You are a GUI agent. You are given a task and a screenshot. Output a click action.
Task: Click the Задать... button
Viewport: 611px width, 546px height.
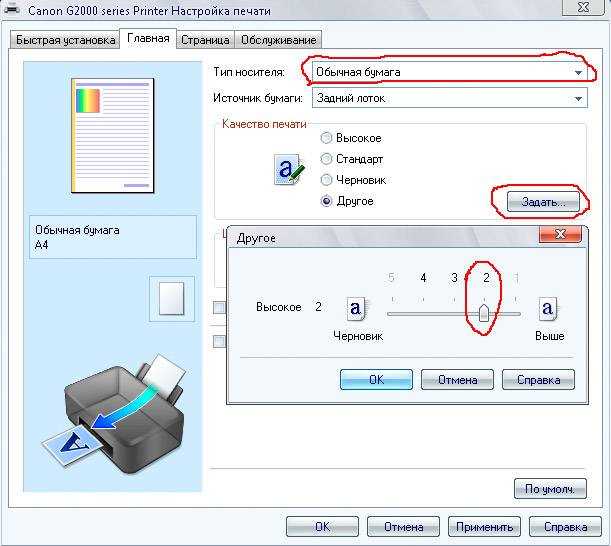click(x=543, y=202)
